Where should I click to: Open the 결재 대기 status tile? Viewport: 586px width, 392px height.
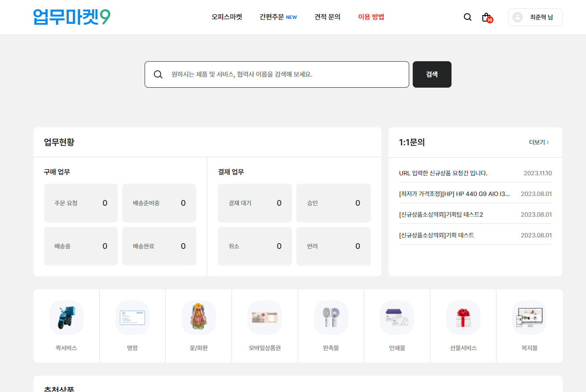coord(254,203)
